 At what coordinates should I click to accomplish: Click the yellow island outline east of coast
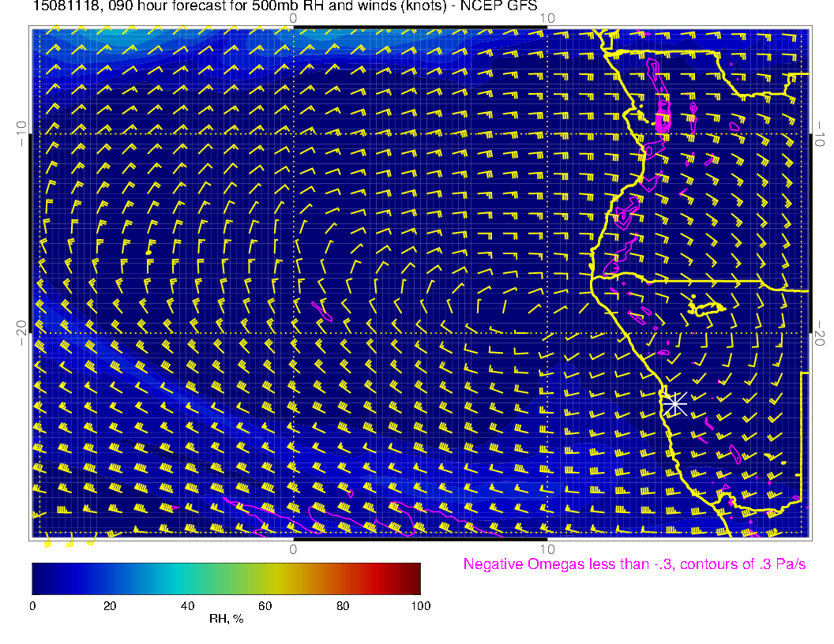tap(708, 308)
